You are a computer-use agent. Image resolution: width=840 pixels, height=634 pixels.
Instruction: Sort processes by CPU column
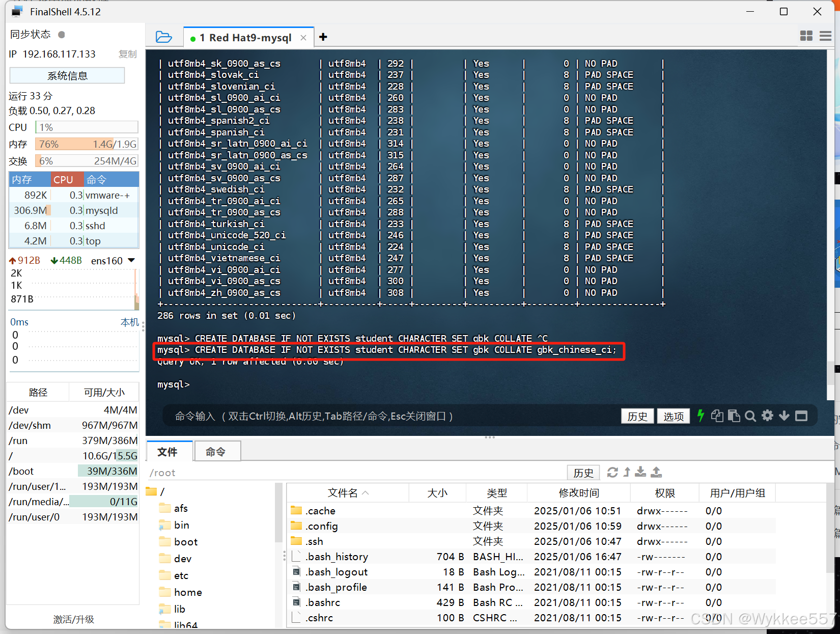[67, 180]
